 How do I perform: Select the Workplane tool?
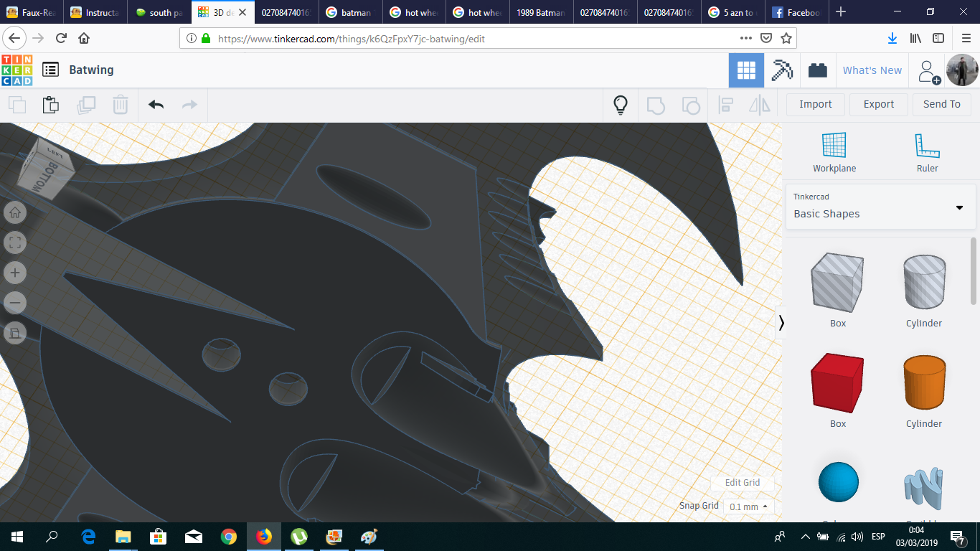(x=834, y=153)
